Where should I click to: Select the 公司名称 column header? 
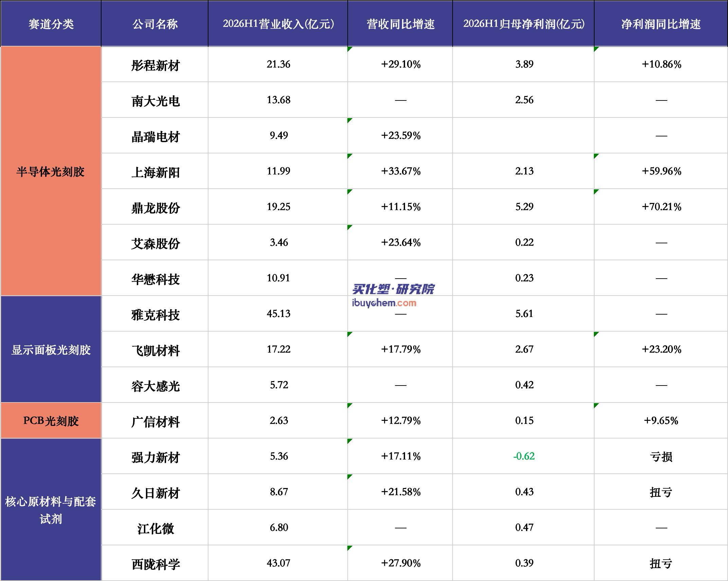coord(155,24)
